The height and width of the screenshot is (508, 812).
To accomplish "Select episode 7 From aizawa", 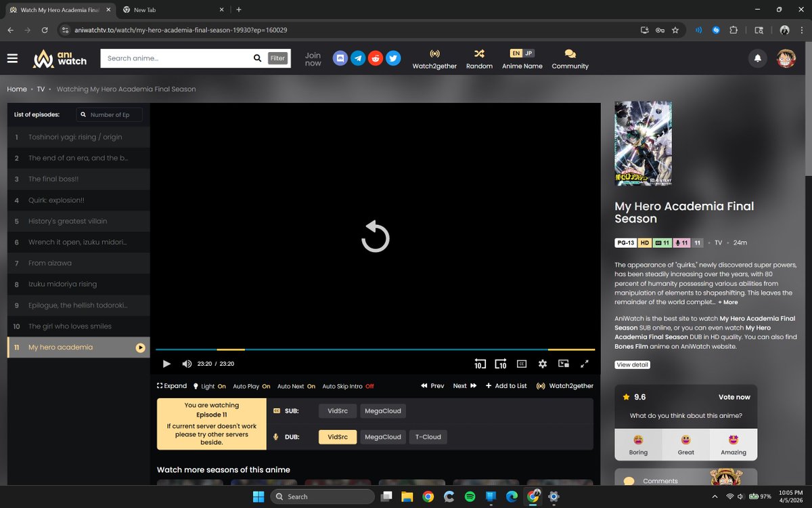I will click(x=78, y=263).
